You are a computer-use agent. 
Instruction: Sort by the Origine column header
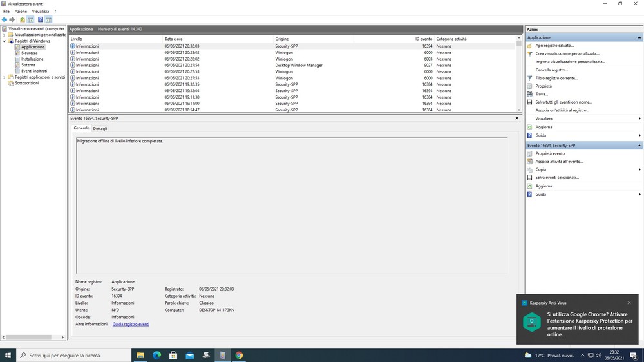coord(314,39)
